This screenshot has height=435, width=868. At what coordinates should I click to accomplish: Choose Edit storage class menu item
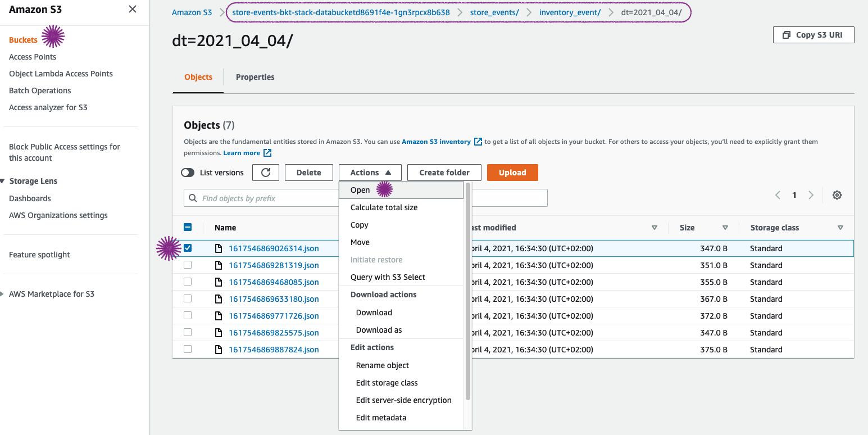401,383
